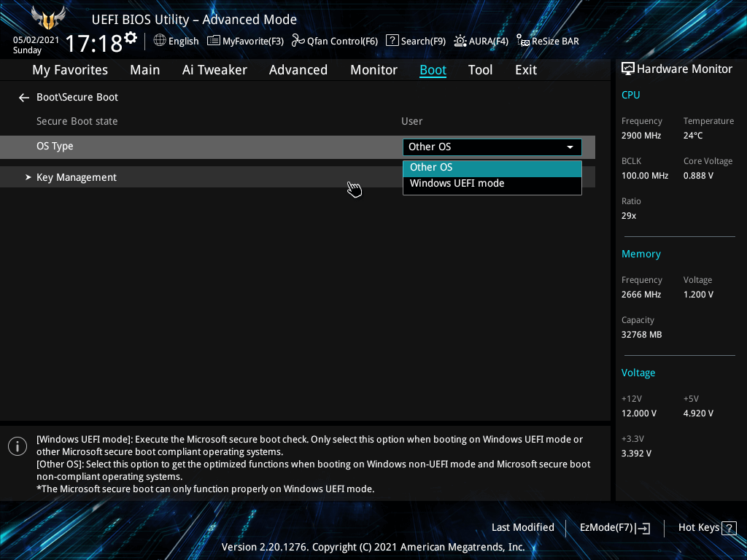Go to the Advanced tab
Image resolution: width=747 pixels, height=560 pixels.
298,70
